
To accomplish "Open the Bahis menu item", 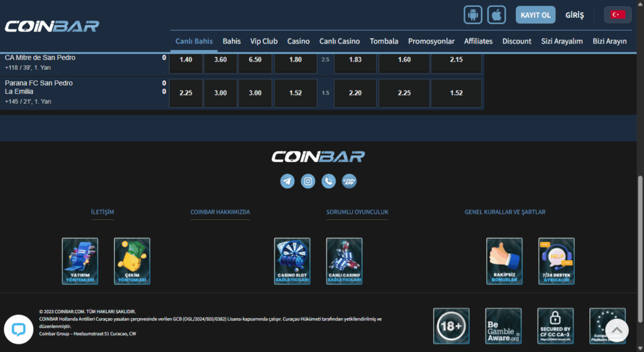I will [x=231, y=41].
